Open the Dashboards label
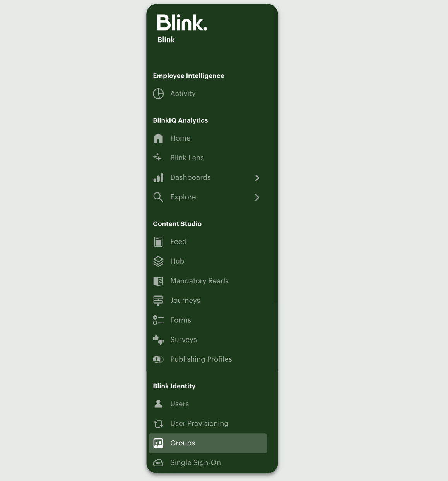Screen dimensions: 448x481 pos(190,177)
